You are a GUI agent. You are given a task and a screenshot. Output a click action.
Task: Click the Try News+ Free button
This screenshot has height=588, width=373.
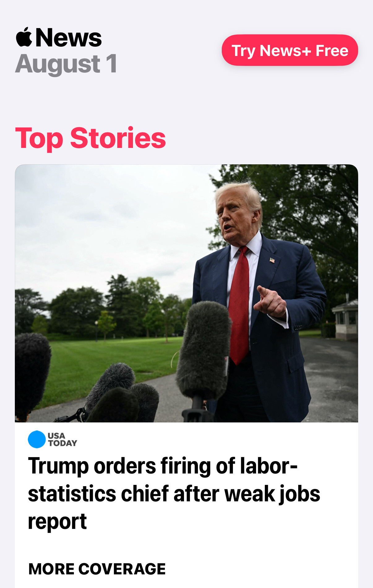(290, 50)
